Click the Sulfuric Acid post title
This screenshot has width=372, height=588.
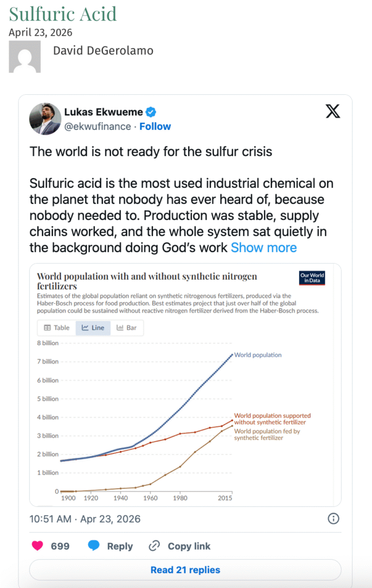click(63, 13)
